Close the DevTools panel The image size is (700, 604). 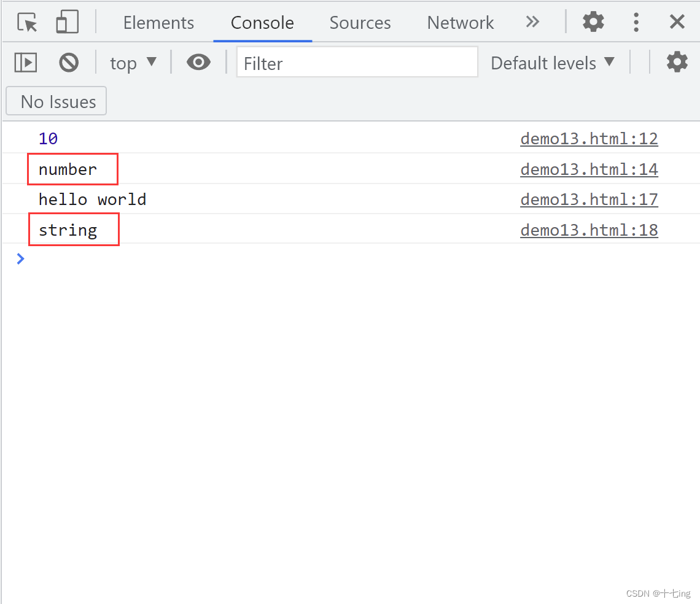(677, 21)
